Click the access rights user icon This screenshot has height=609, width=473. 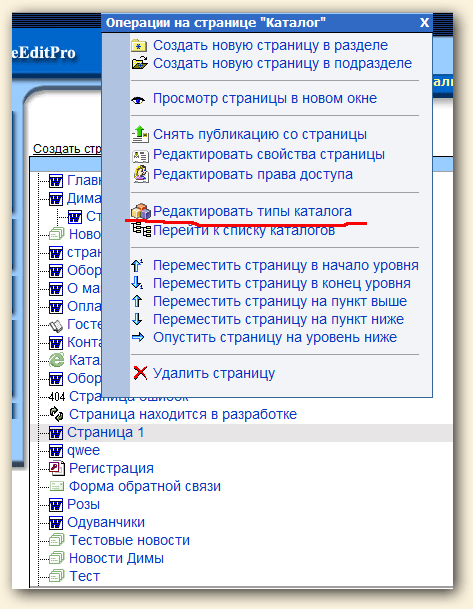click(141, 174)
